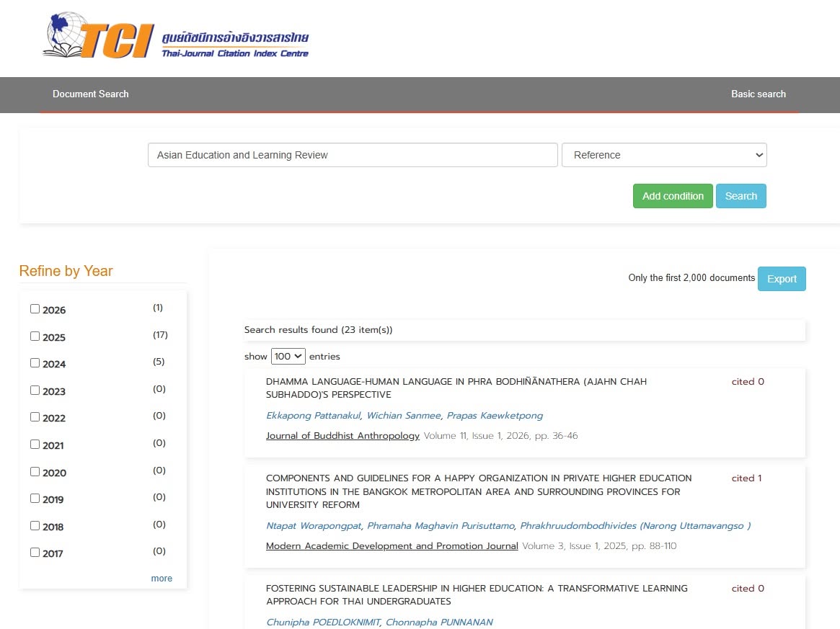Open Journal of Buddhist Anthropology link

(343, 436)
